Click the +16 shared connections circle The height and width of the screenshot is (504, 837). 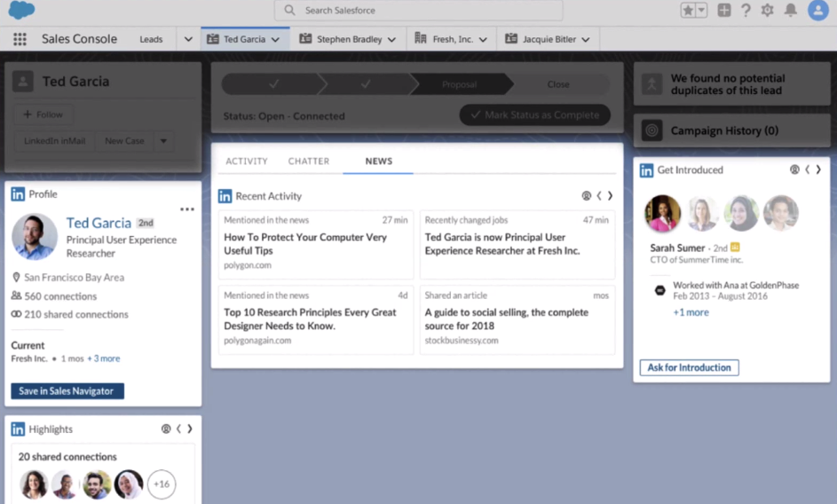(162, 484)
